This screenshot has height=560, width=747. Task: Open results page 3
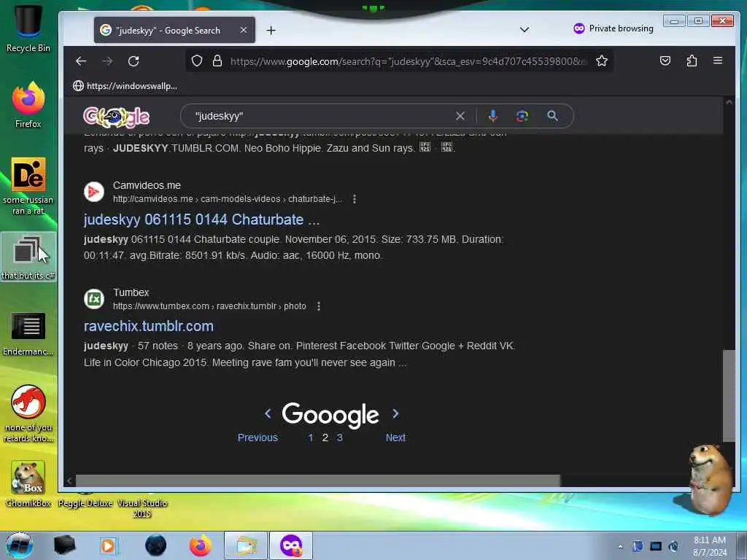340,437
